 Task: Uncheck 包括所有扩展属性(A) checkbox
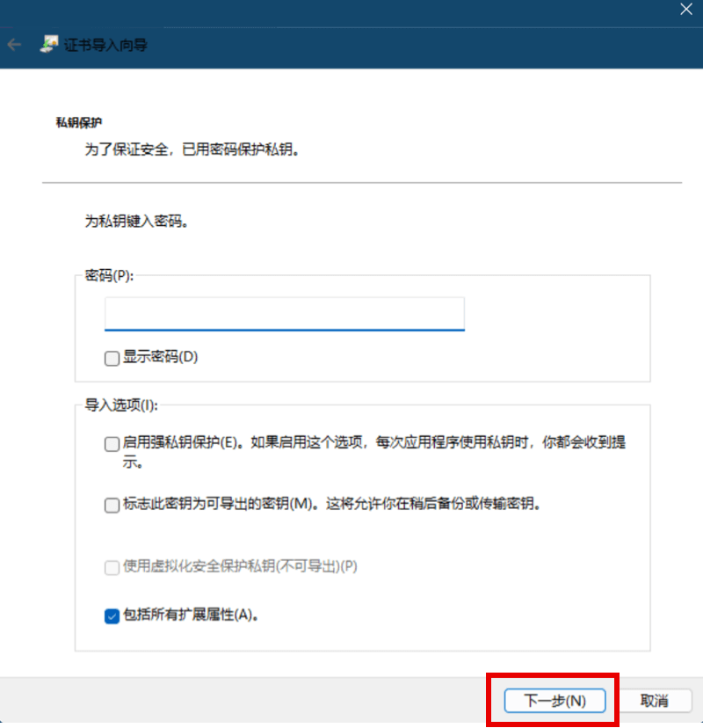coord(112,615)
